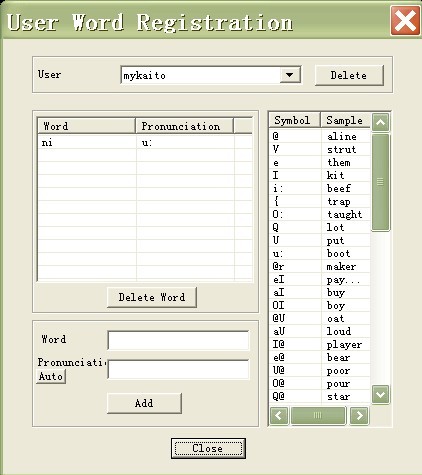The image size is (422, 475).
Task: Select the 'e@' symbol row
Action: (320, 357)
